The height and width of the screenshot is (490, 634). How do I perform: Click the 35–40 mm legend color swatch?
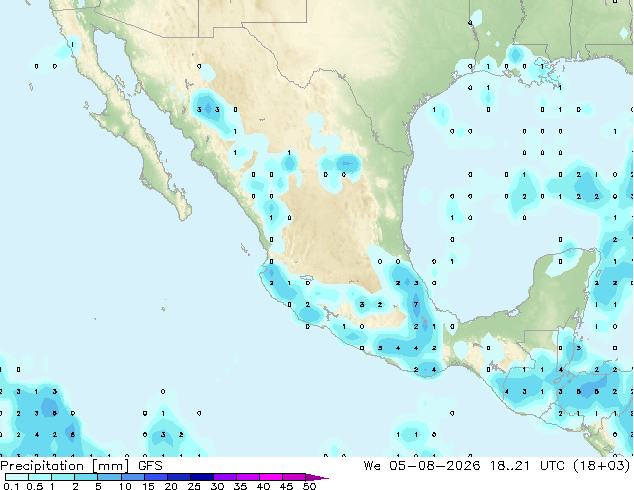(248, 477)
